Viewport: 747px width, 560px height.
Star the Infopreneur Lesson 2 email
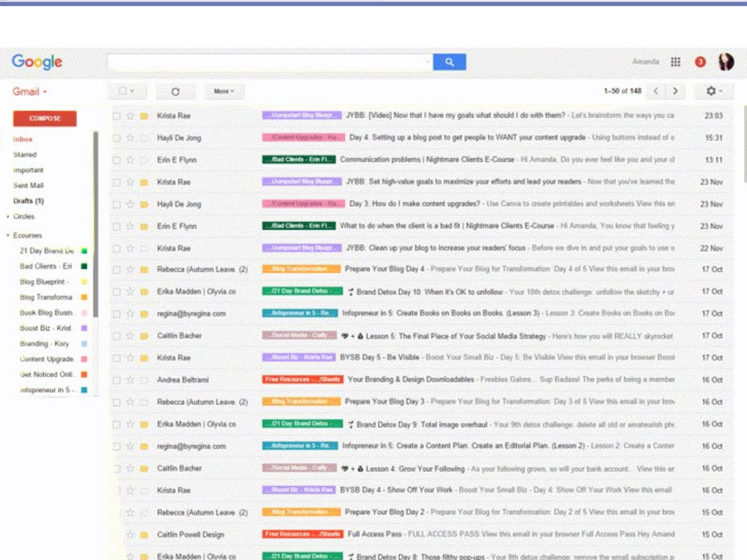129,447
